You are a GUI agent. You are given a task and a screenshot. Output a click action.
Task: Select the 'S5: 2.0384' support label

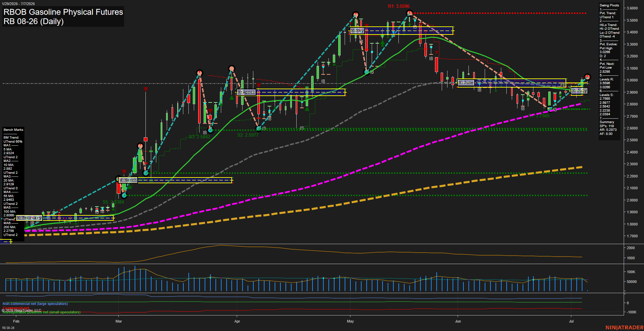coord(113,202)
